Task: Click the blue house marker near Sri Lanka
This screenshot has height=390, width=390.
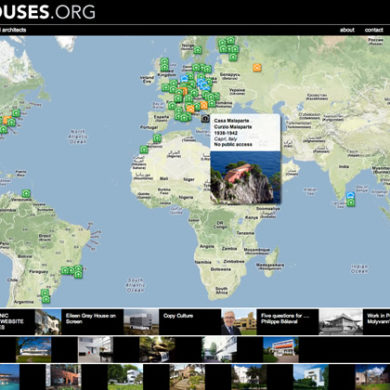Action: 350,196
